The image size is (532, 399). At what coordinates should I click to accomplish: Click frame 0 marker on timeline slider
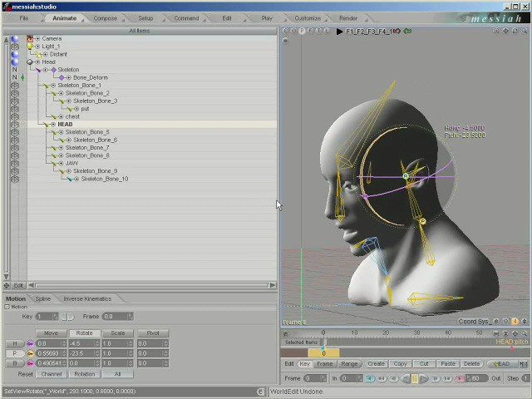tap(323, 353)
